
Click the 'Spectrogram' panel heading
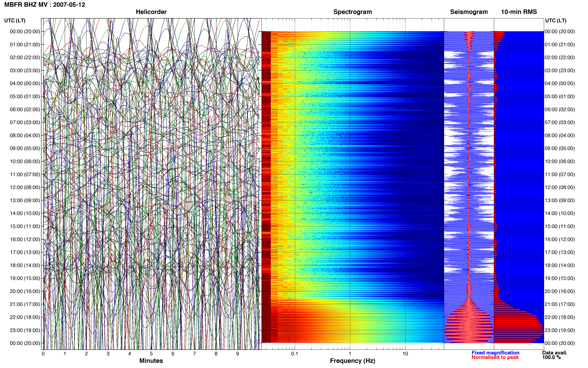click(352, 12)
